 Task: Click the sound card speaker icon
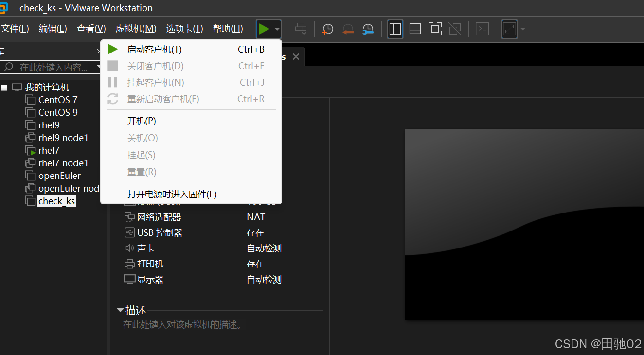[129, 248]
